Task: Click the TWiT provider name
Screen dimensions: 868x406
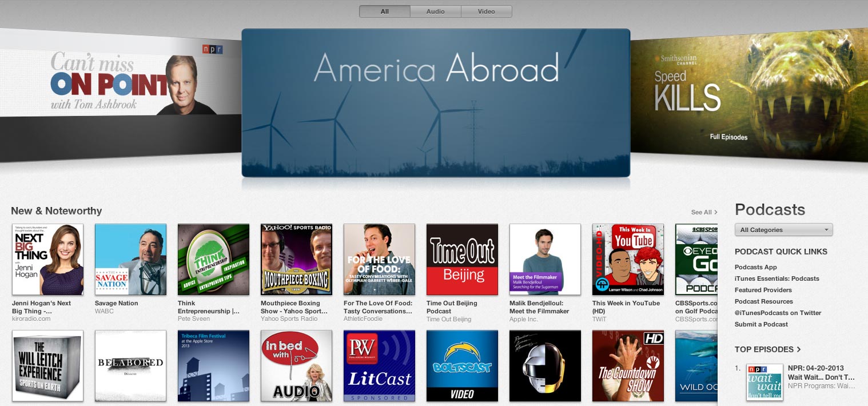Action: click(x=599, y=319)
